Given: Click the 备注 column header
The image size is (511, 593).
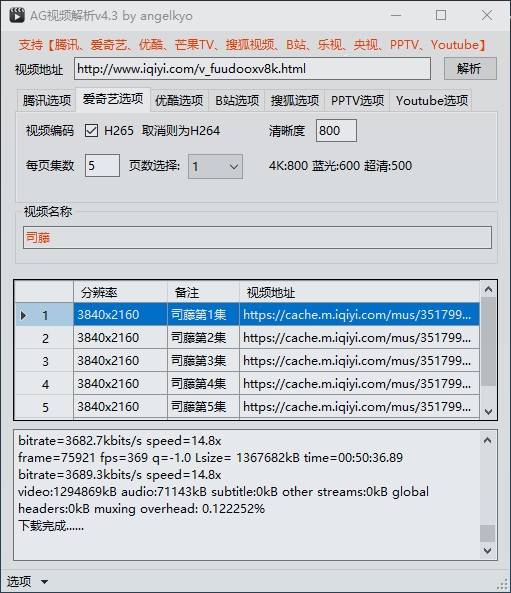Looking at the screenshot, I should coord(203,292).
